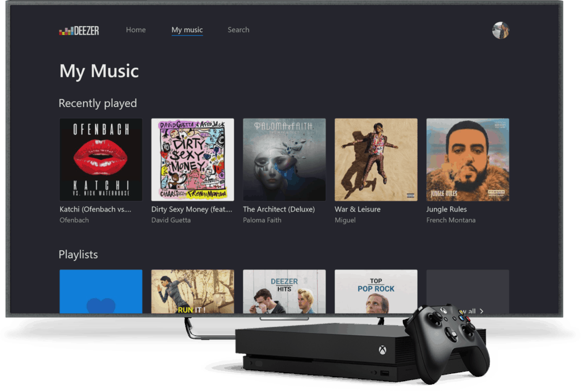
Task: Open the user profile avatar
Action: 500,31
